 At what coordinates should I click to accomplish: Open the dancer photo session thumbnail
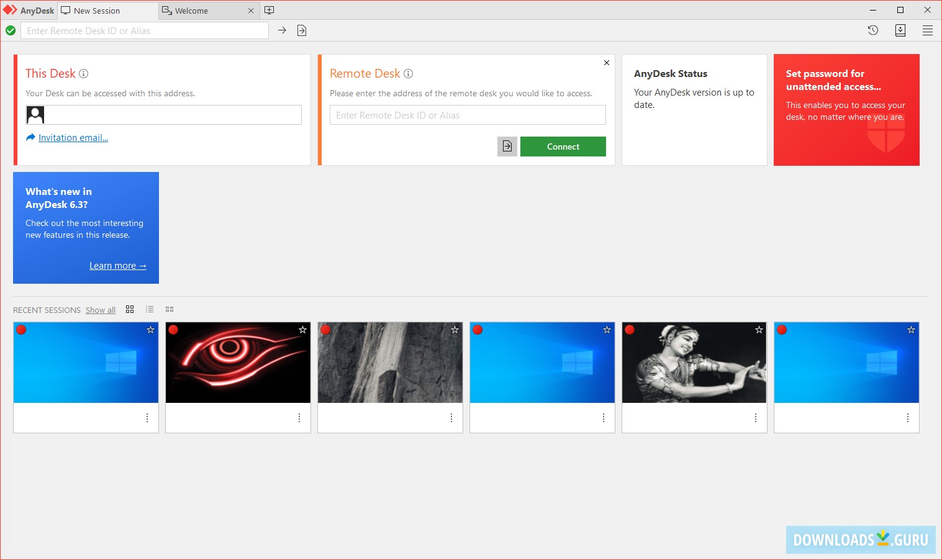coord(694,363)
